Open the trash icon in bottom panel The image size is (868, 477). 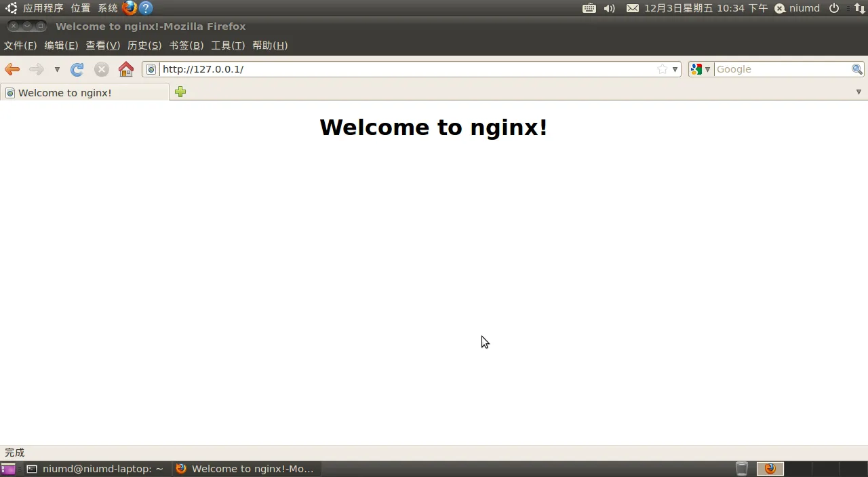point(742,469)
